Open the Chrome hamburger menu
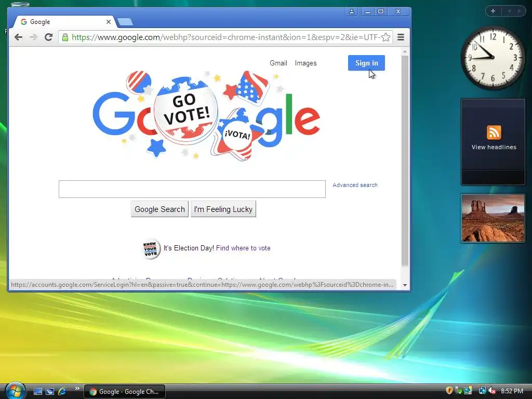 click(401, 37)
